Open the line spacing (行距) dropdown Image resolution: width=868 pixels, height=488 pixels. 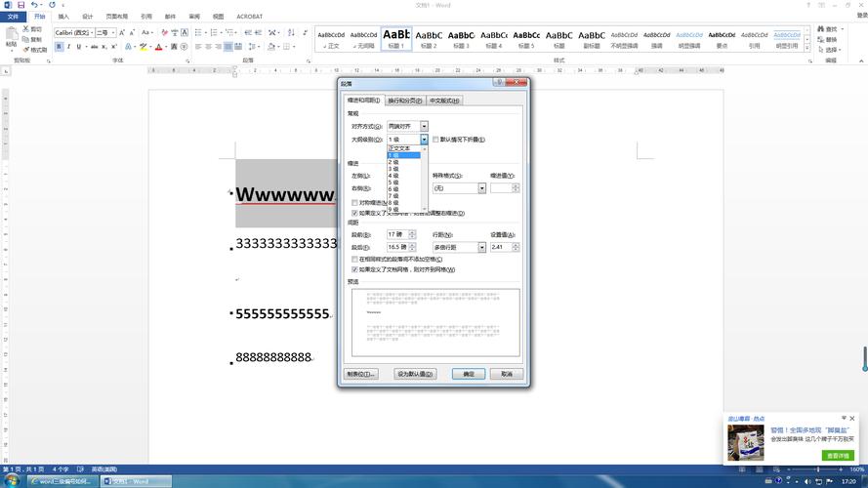481,247
